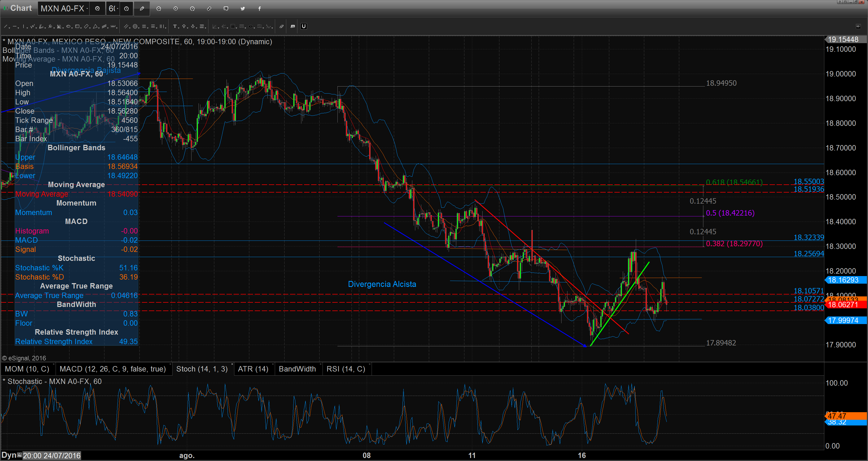Viewport: 868px width, 461px height.
Task: Open the chart comment bubble icon
Action: pos(226,9)
